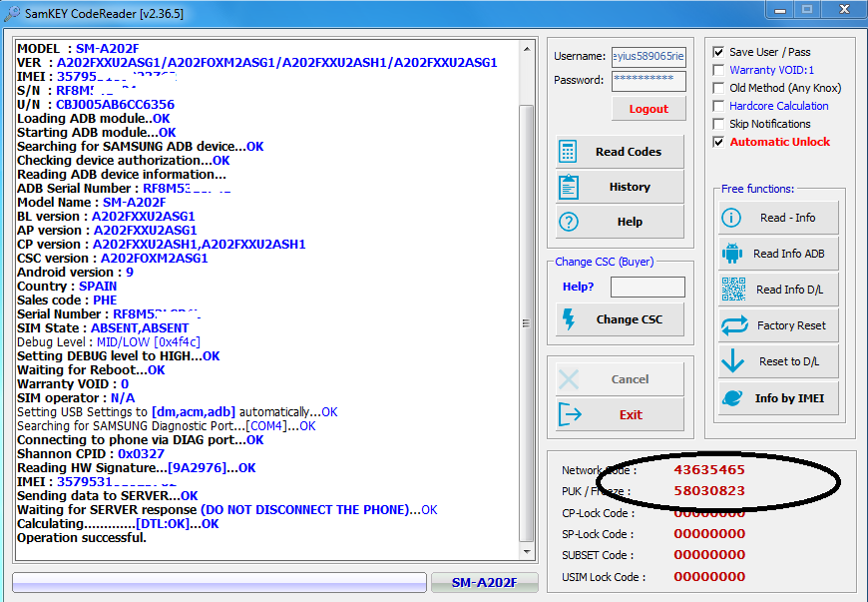The image size is (868, 602).
Task: Click the SM-A202F model button
Action: [484, 582]
